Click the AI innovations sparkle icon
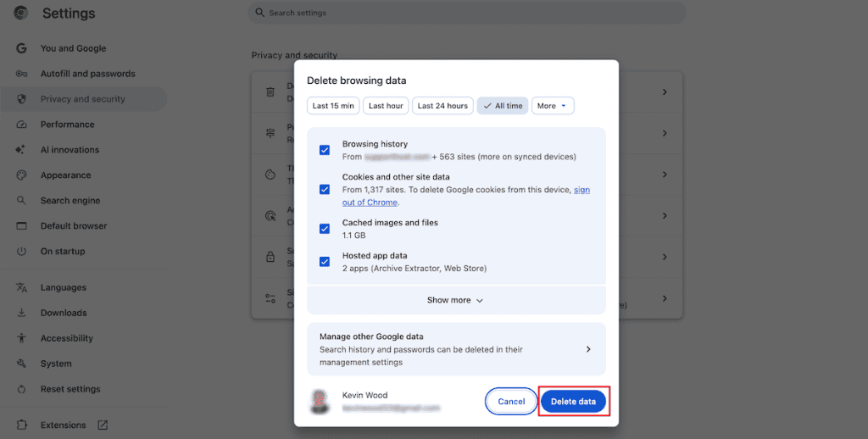 (20, 149)
